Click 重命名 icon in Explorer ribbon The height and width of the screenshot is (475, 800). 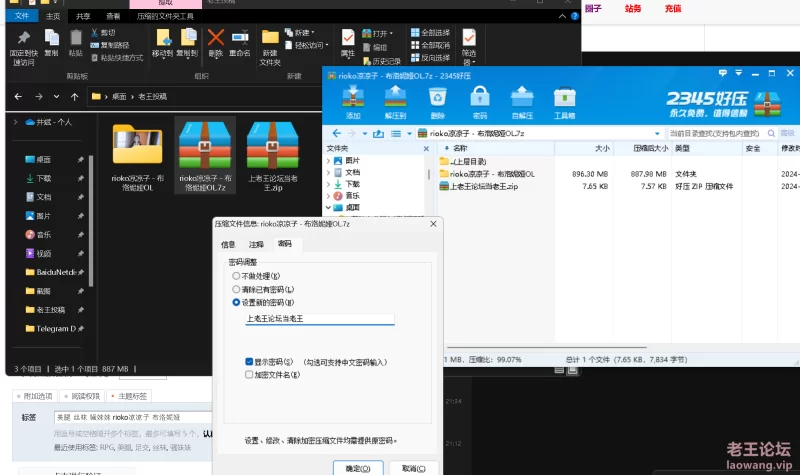point(240,37)
